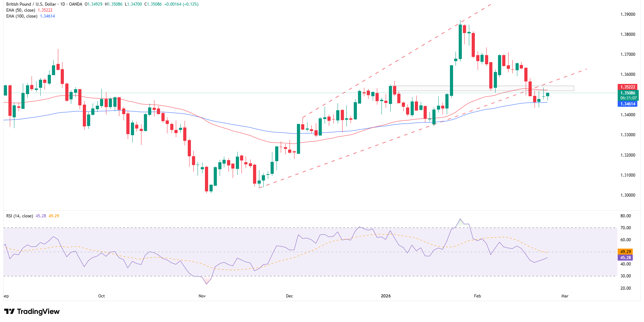Click the red 1.35222 EMA price tag
This screenshot has height=322, width=644.
[x=628, y=87]
